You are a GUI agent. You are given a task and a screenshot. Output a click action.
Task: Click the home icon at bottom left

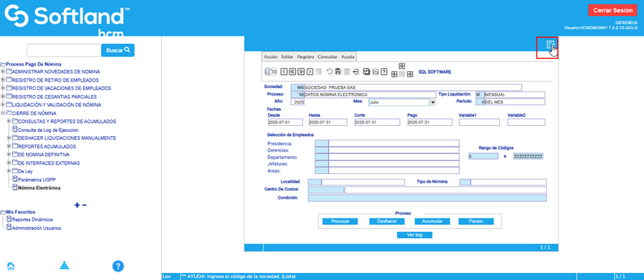click(x=11, y=265)
